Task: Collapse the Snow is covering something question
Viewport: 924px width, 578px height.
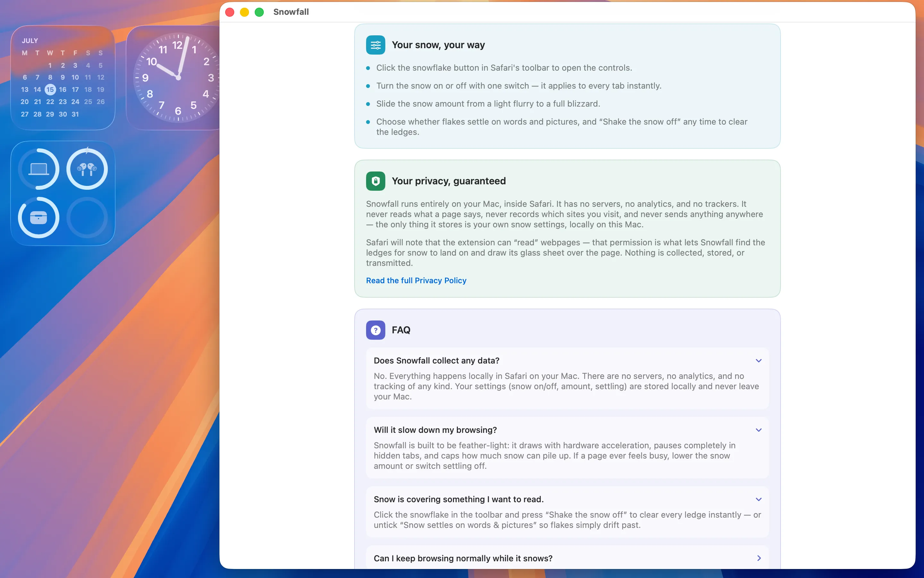Action: 759,499
